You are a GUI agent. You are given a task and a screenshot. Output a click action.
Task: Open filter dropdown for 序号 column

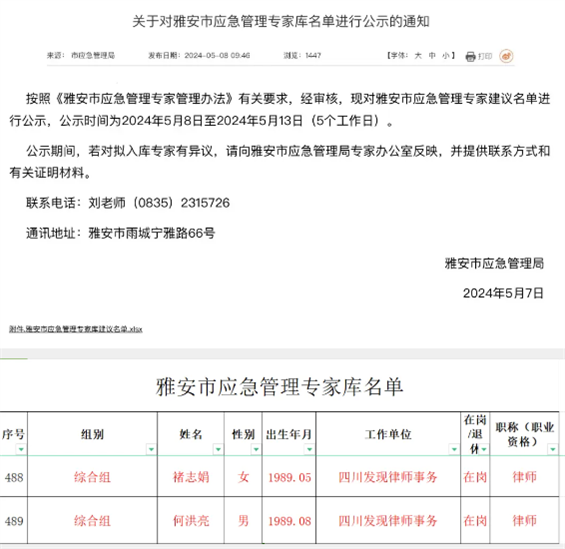pos(21,449)
